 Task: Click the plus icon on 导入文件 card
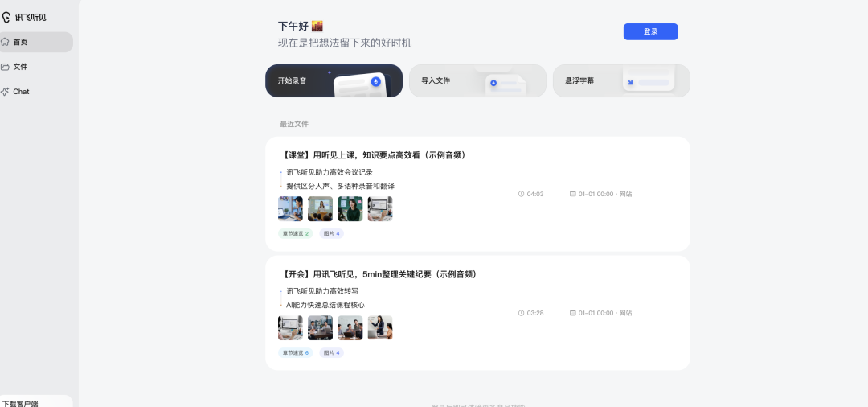tap(493, 83)
